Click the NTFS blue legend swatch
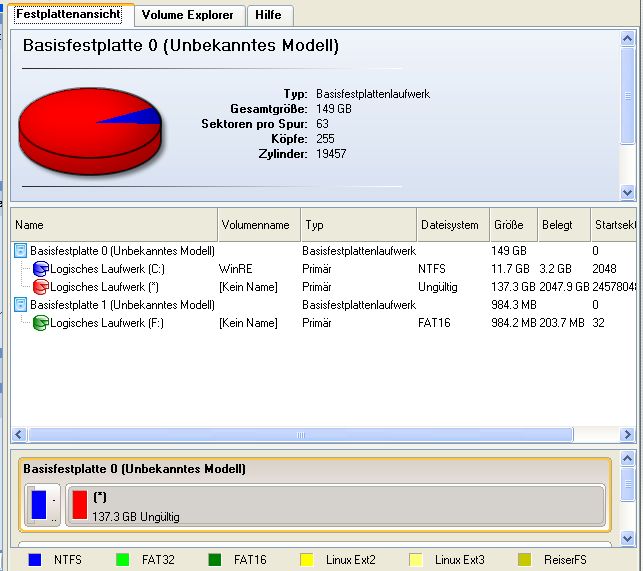The width and height of the screenshot is (643, 571). (35, 560)
